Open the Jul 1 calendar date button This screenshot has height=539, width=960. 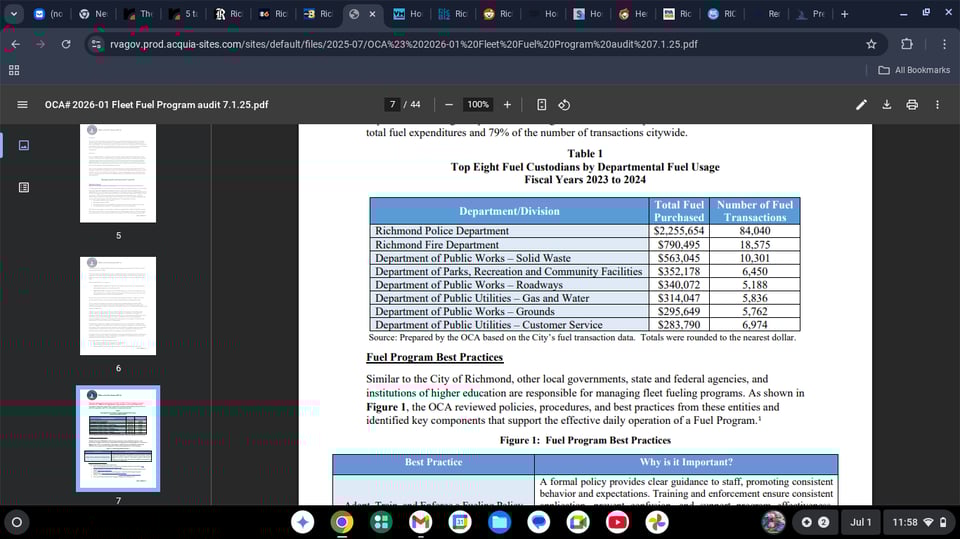(860, 522)
